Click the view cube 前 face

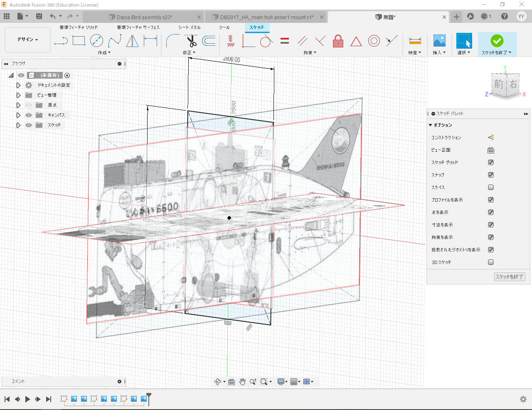click(x=499, y=84)
